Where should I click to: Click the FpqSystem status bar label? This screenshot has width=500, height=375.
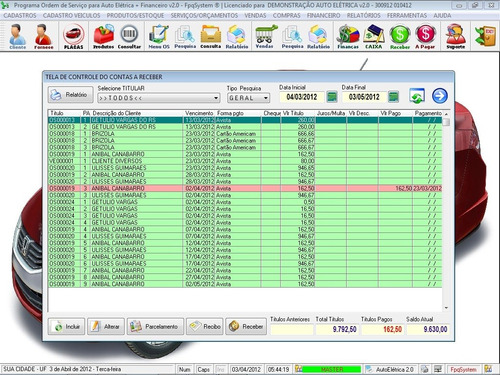463,369
